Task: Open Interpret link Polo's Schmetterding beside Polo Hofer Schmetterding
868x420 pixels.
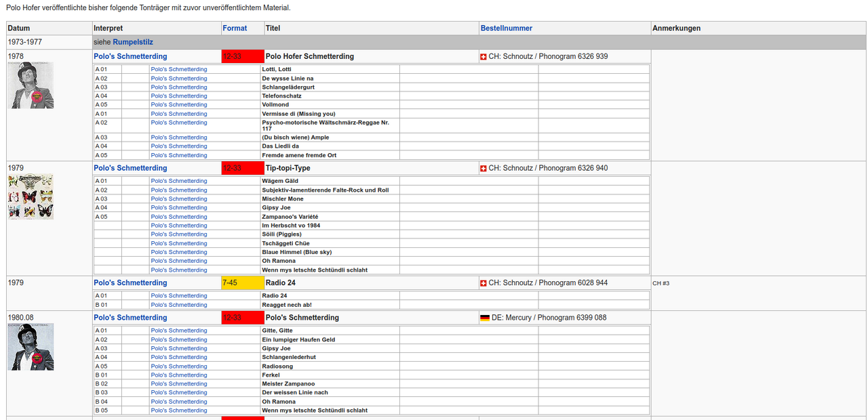Action: click(x=130, y=56)
